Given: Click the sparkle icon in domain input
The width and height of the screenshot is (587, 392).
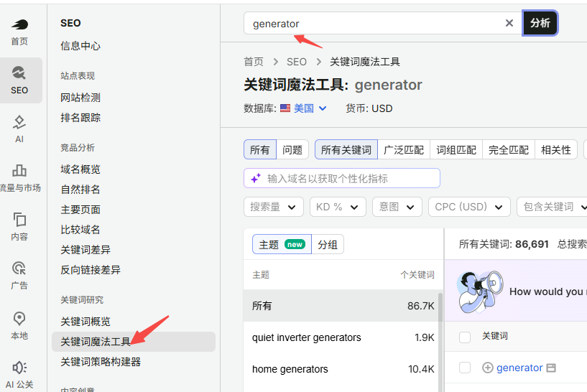Looking at the screenshot, I should pyautogui.click(x=256, y=179).
